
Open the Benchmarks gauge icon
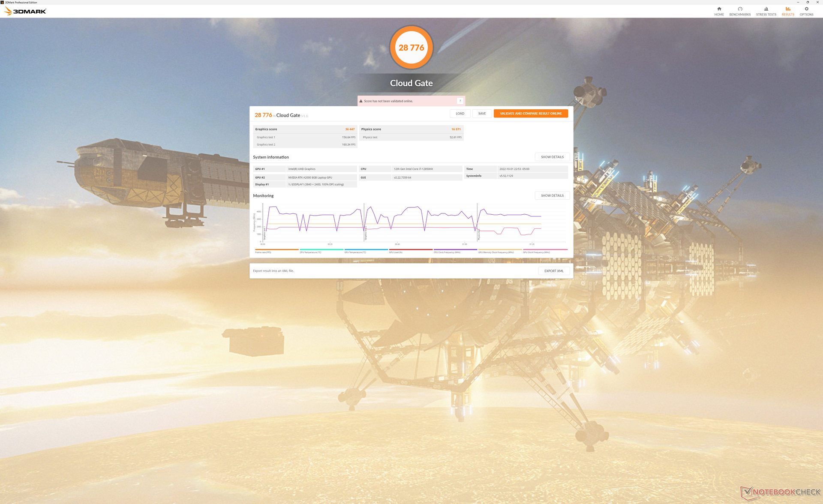pos(740,9)
